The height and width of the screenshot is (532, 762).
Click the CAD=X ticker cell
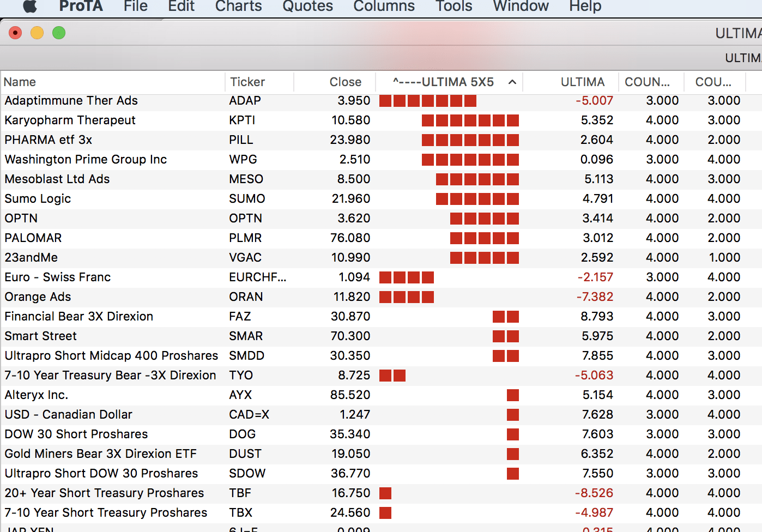click(249, 415)
